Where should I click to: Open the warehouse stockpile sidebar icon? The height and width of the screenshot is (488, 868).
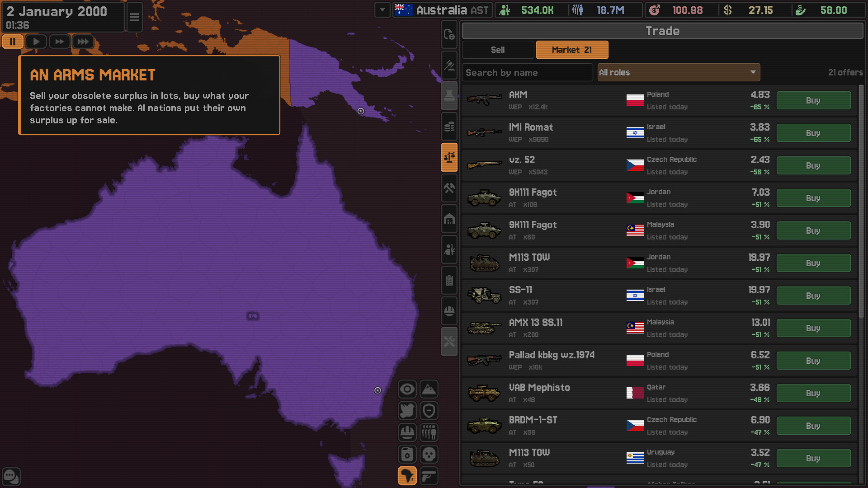(449, 219)
